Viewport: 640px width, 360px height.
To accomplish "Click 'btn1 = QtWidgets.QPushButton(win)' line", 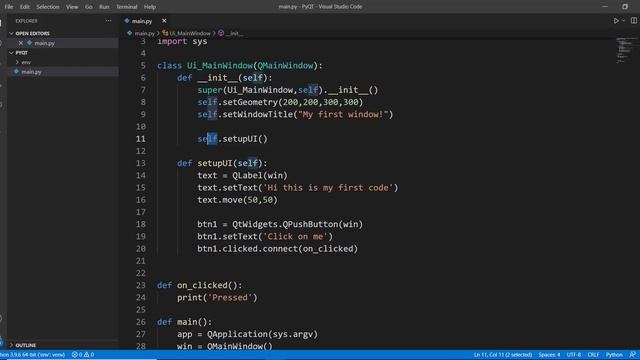I will (280, 224).
